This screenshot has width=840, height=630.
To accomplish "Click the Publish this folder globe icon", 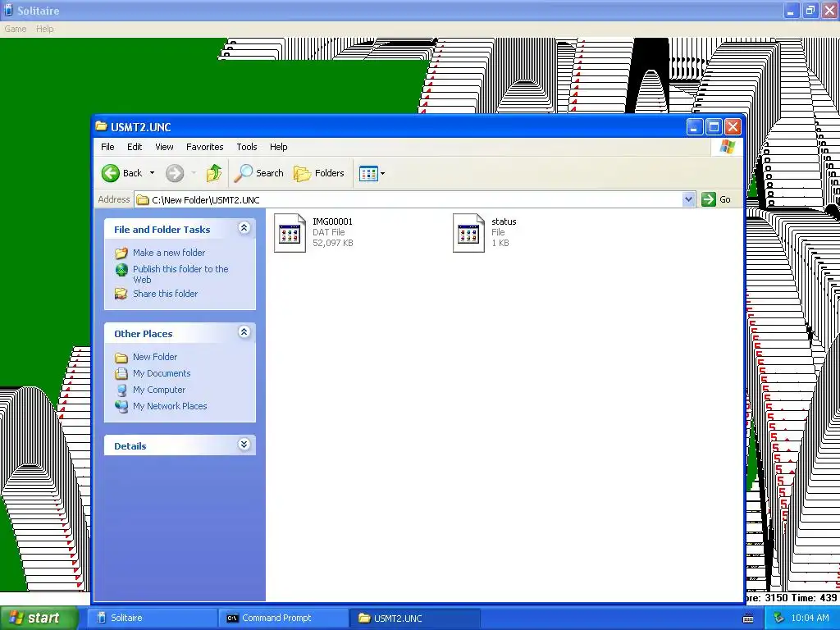I will pyautogui.click(x=121, y=269).
